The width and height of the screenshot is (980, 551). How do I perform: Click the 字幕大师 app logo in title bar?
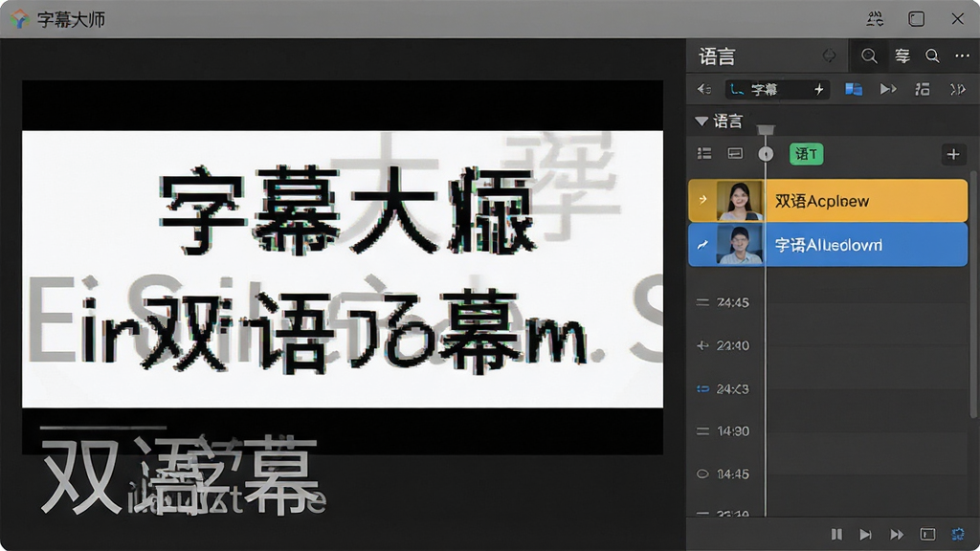pos(19,19)
